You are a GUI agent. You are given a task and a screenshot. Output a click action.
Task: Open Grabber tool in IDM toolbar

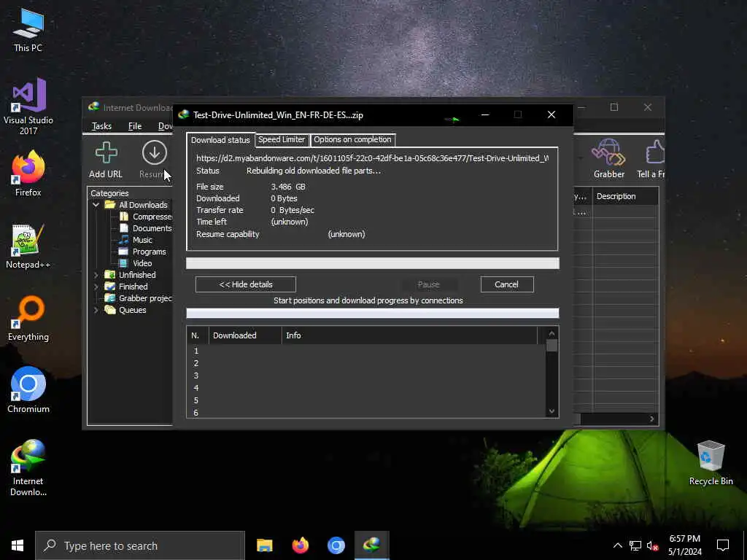pos(609,159)
